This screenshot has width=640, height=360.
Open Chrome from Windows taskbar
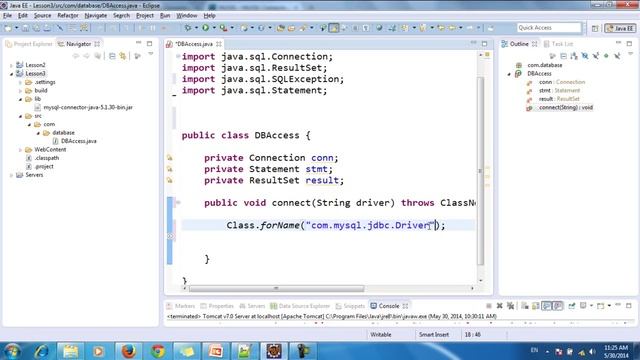[x=158, y=351]
